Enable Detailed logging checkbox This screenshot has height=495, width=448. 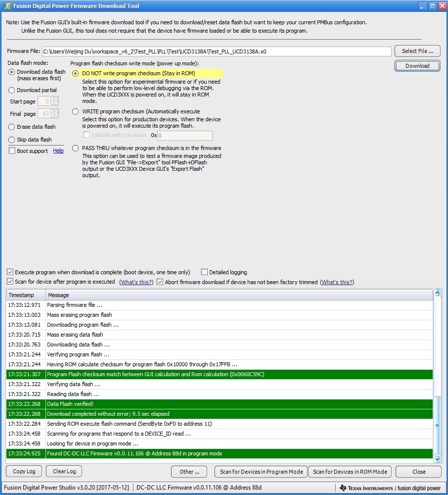tap(204, 272)
